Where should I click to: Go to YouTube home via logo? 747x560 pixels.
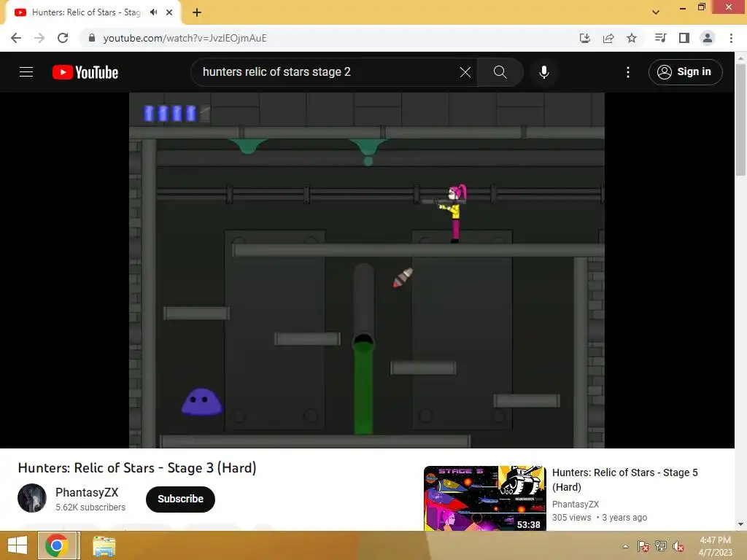(x=85, y=72)
